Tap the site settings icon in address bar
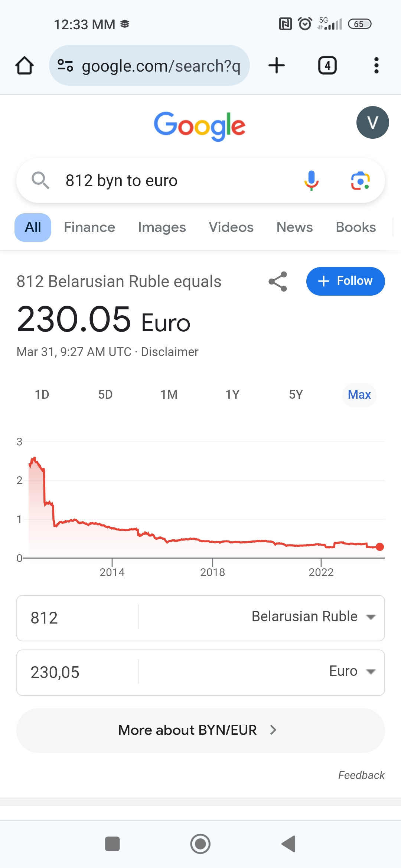 pos(65,66)
